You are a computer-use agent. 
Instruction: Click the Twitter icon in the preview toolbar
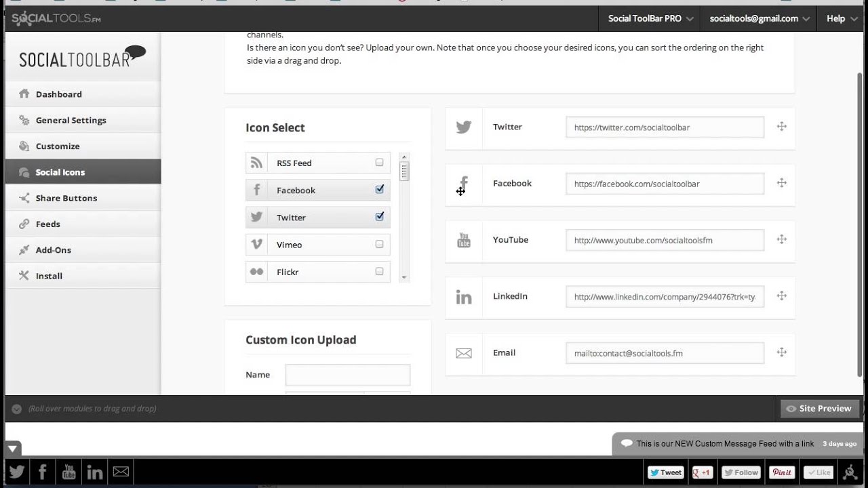pos(17,472)
